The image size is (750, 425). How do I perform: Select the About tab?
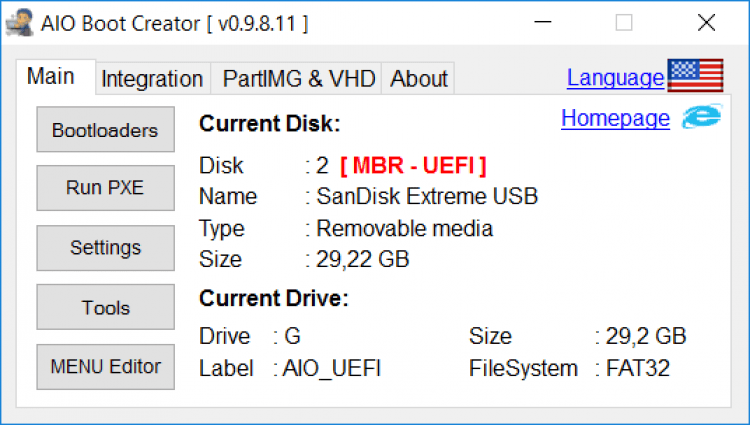tap(419, 79)
